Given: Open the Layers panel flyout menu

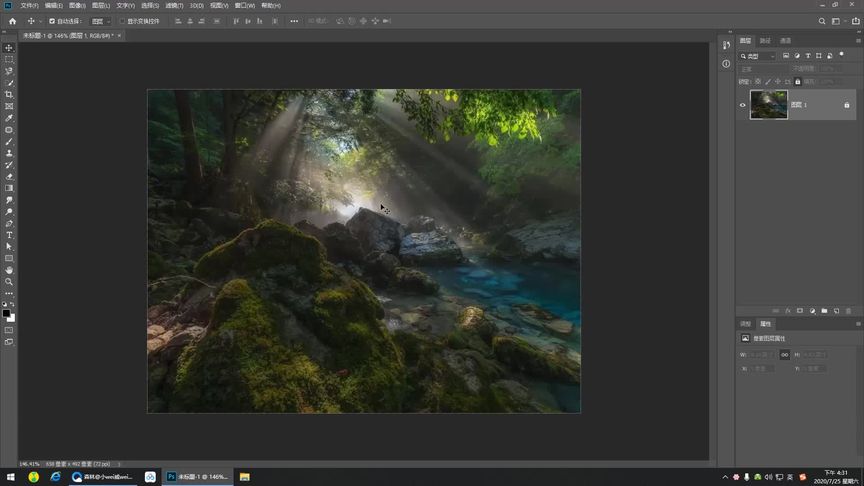Looking at the screenshot, I should pos(857,41).
